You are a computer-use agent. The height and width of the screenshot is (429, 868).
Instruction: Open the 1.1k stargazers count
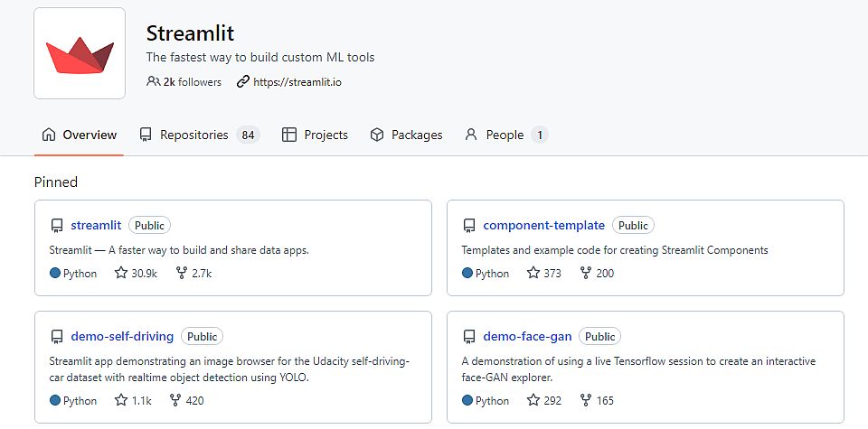tap(142, 400)
